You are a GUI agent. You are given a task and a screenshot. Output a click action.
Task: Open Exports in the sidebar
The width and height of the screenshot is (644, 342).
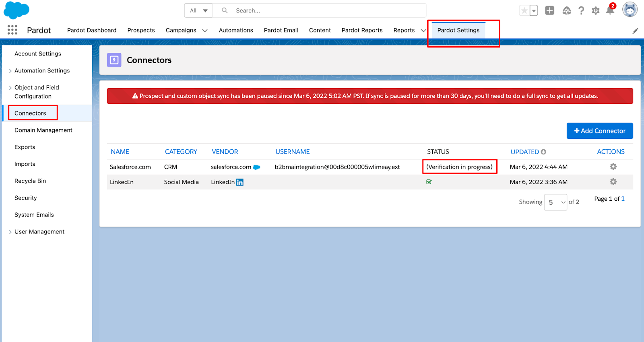[x=25, y=147]
